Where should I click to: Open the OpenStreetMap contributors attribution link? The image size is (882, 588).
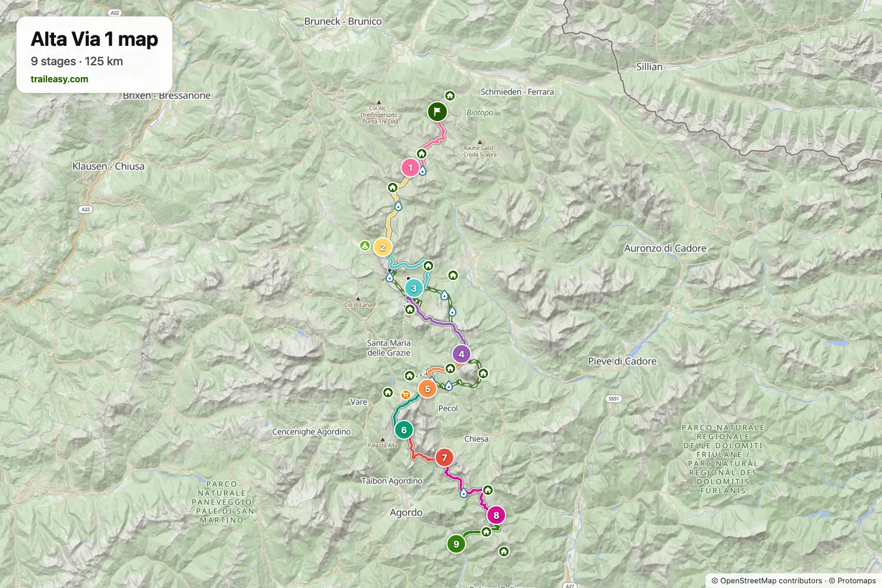[771, 581]
